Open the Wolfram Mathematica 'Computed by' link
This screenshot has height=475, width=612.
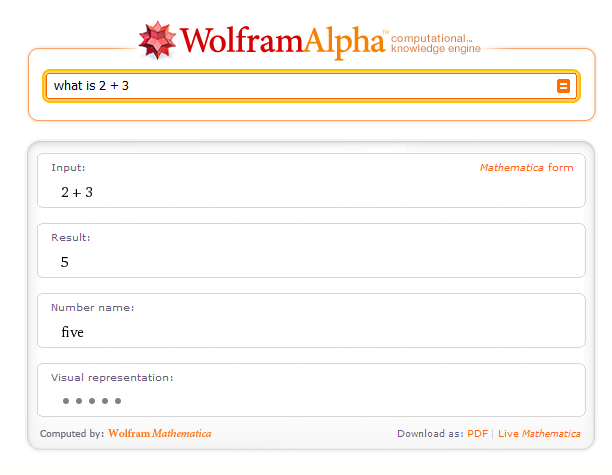[x=160, y=433]
